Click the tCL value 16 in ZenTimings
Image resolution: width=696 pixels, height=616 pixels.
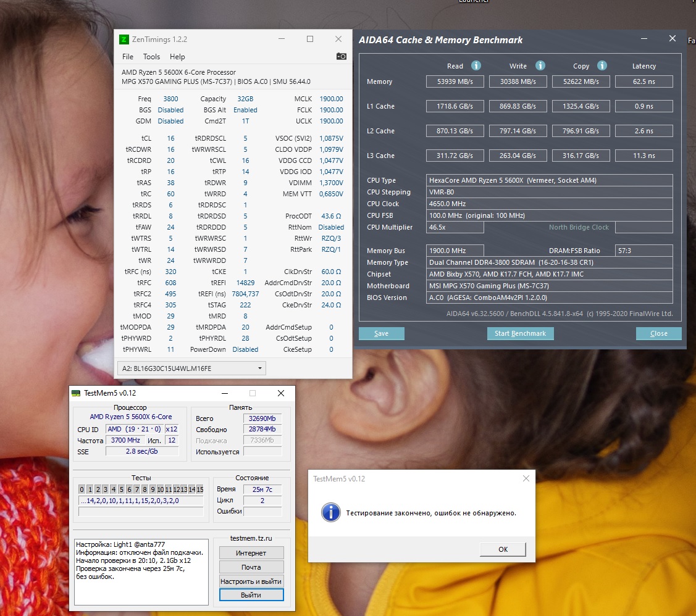click(x=171, y=138)
